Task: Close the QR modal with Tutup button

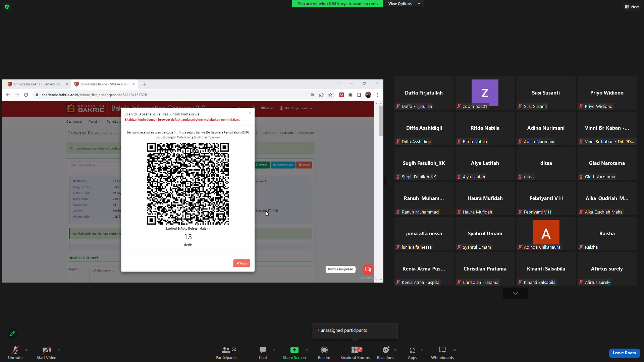Action: 242,263
